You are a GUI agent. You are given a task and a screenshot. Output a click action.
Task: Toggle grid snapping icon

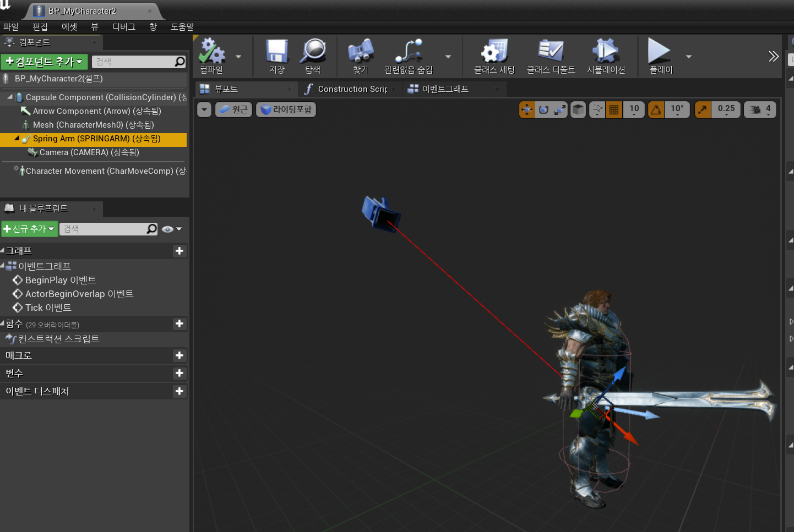click(614, 109)
